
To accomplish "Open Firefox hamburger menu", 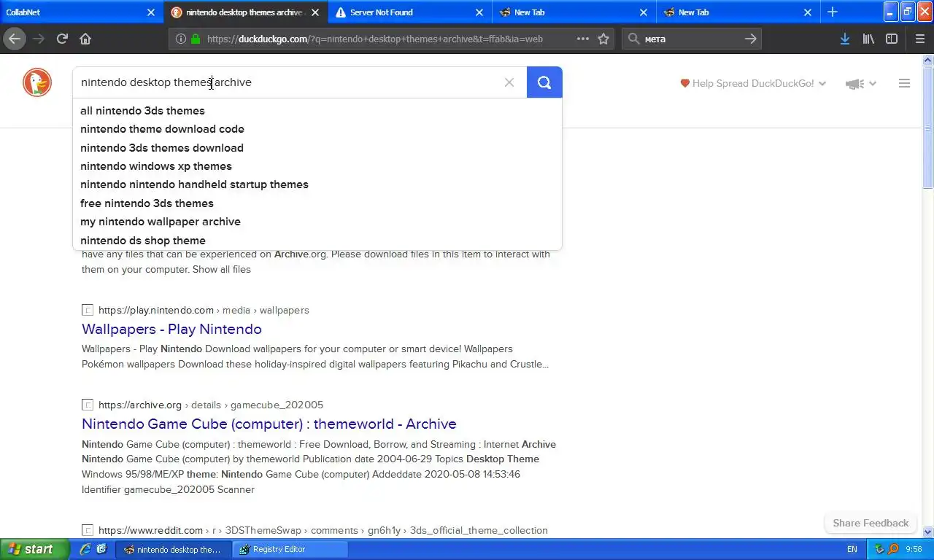I will [920, 39].
